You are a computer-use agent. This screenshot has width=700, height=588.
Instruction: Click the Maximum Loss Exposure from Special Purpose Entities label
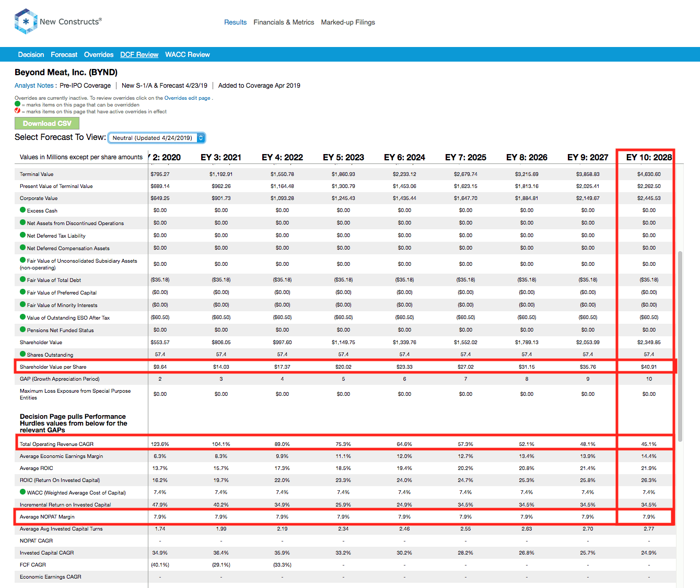tap(75, 394)
